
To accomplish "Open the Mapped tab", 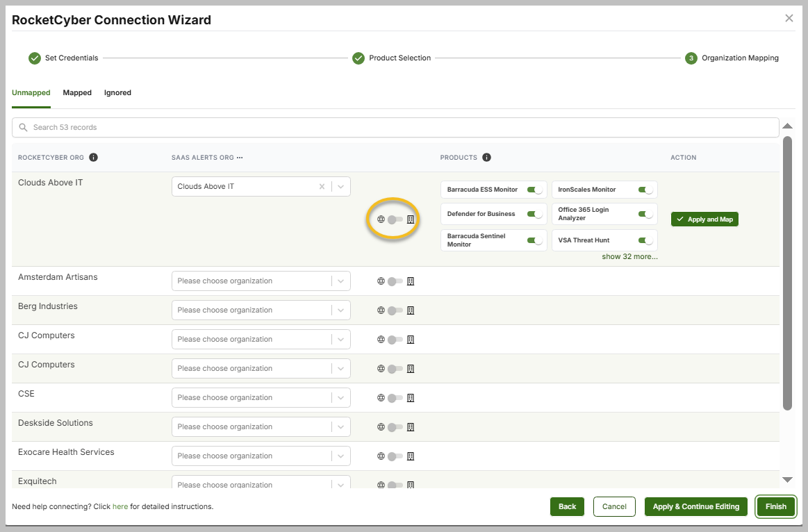I will pyautogui.click(x=77, y=92).
